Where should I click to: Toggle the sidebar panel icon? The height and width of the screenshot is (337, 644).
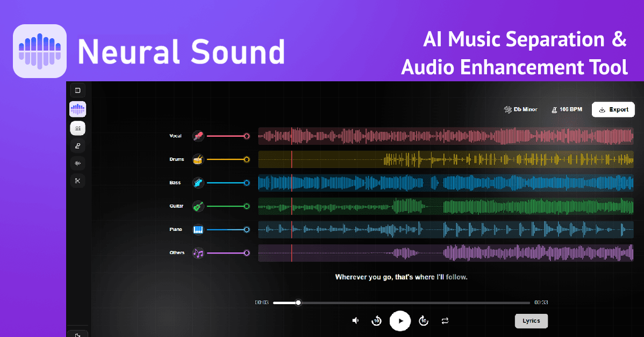pos(77,90)
